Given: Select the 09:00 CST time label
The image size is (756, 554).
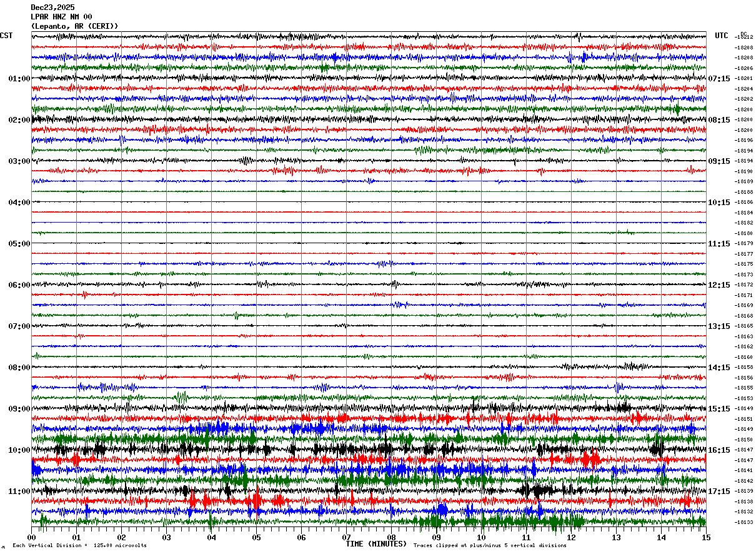Looking at the screenshot, I should click(x=19, y=409).
